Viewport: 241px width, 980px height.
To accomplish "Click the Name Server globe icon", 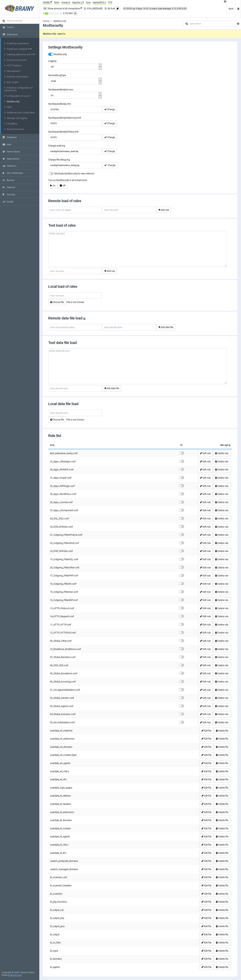I will pyautogui.click(x=4, y=151).
